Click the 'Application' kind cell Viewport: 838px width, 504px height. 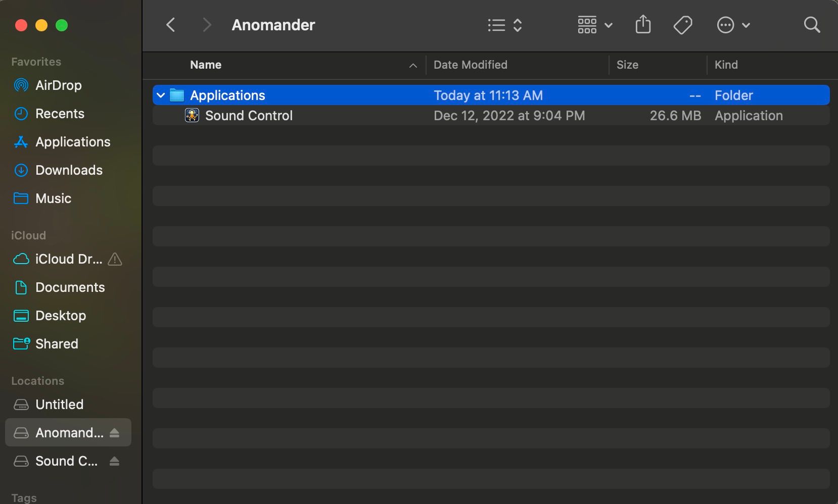pyautogui.click(x=749, y=116)
